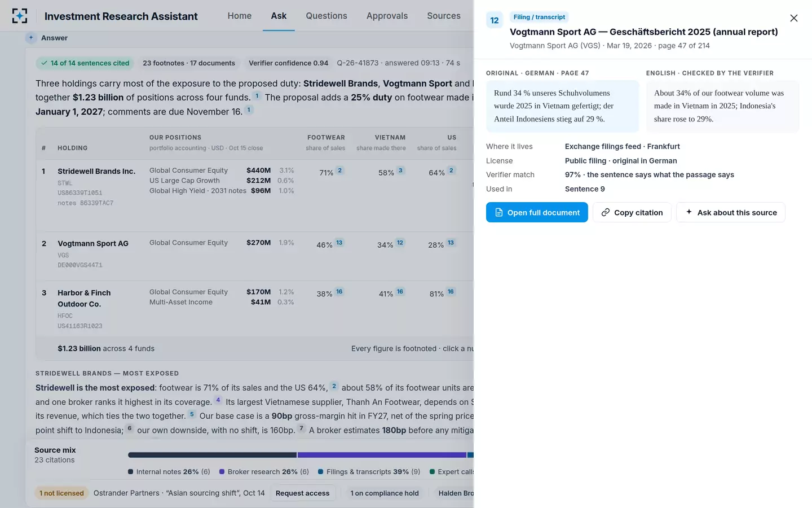This screenshot has height=508, width=812.
Task: Open footnote 6 after 'point shift to Indonesia'
Action: [x=130, y=428]
